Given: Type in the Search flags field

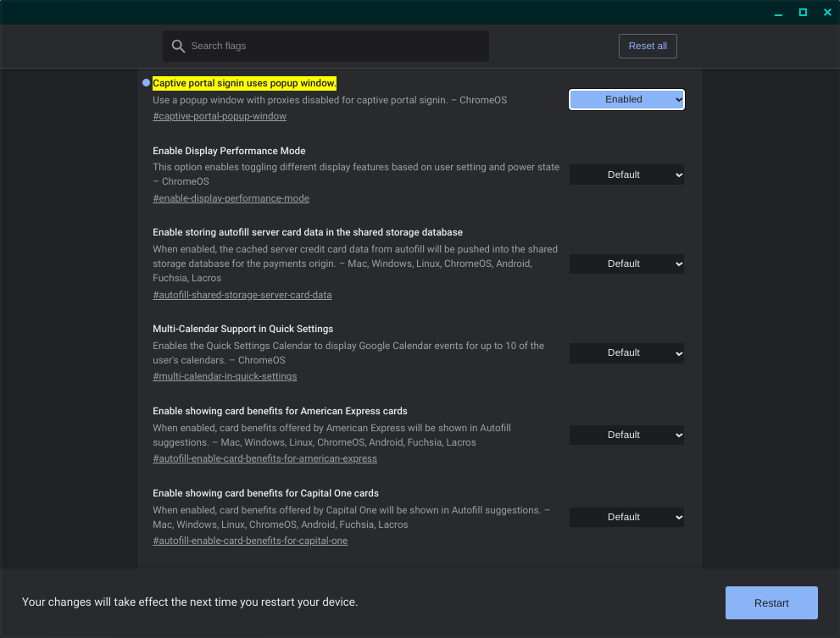Looking at the screenshot, I should (x=335, y=46).
